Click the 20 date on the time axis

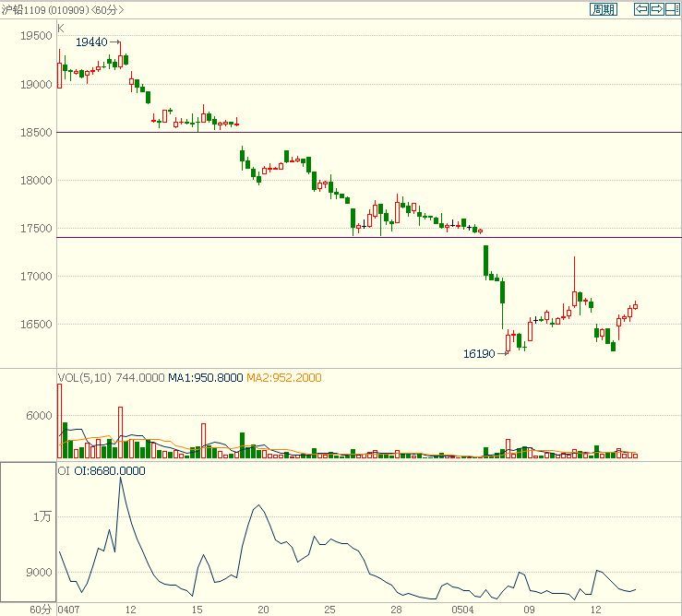point(263,610)
